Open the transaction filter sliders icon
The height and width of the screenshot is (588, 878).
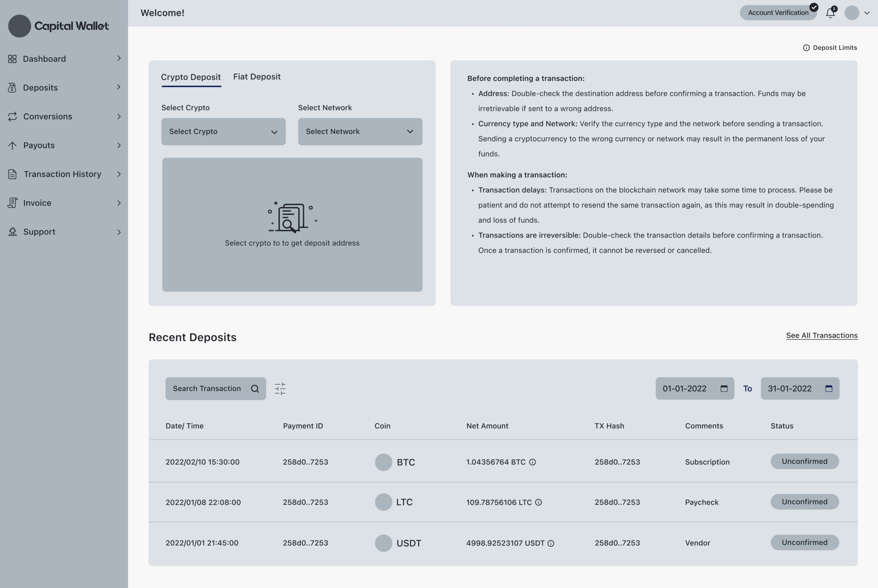coord(280,388)
